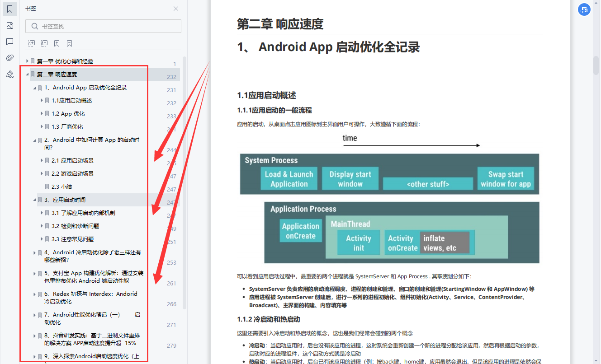Click page number 232 next to 第二章
601x364 pixels.
(x=172, y=77)
